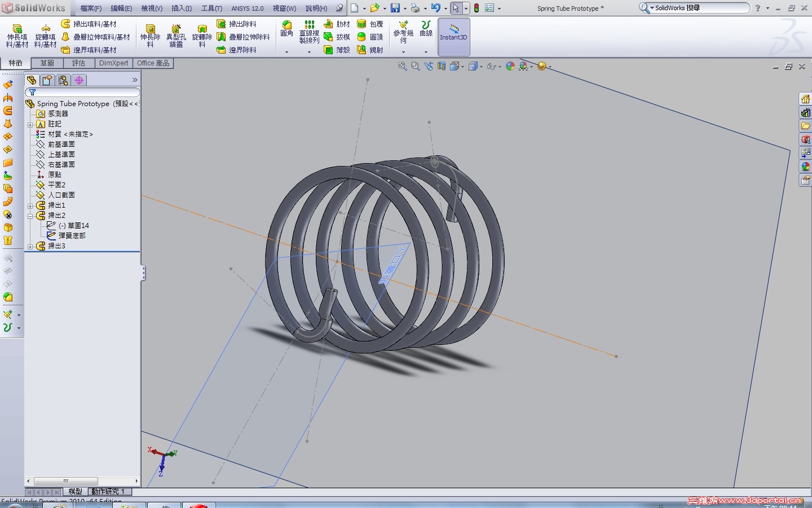The width and height of the screenshot is (812, 508).
Task: Switch to the 評估 tab
Action: click(x=79, y=63)
